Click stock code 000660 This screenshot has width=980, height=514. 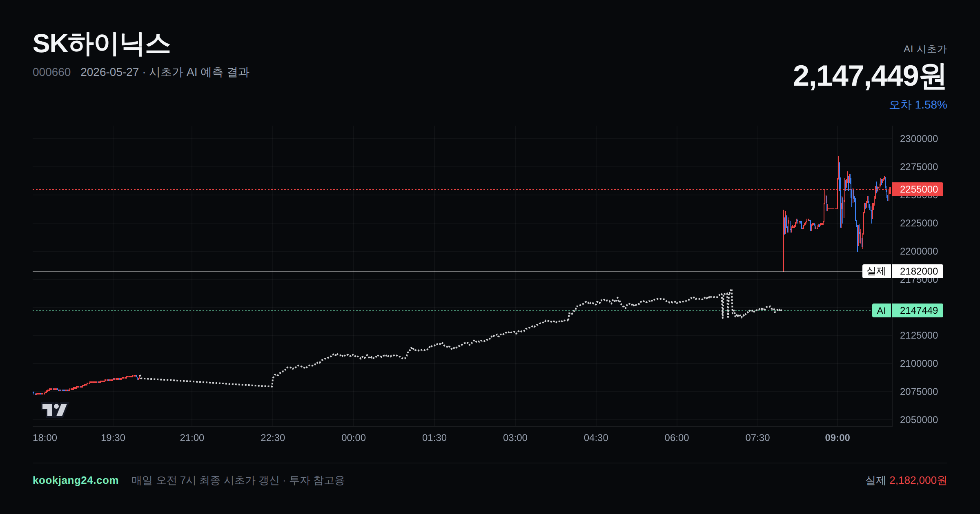[x=51, y=72]
